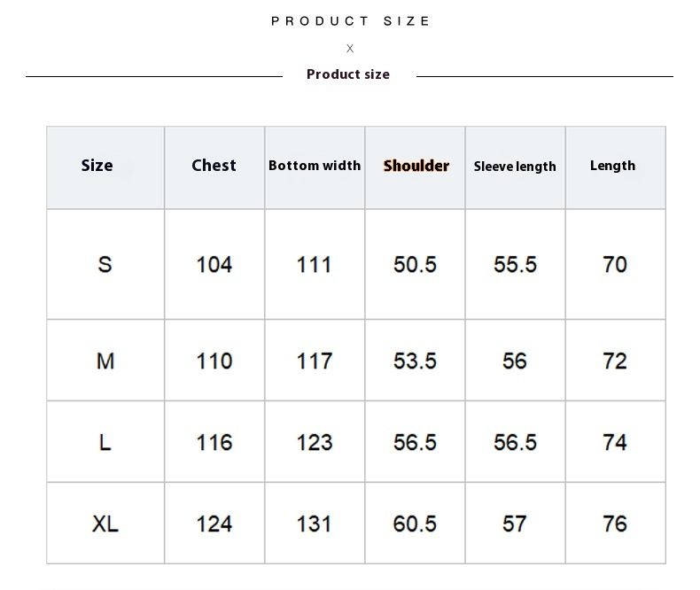Select the highlighted Shoulder column header
The height and width of the screenshot is (590, 700).
point(416,166)
